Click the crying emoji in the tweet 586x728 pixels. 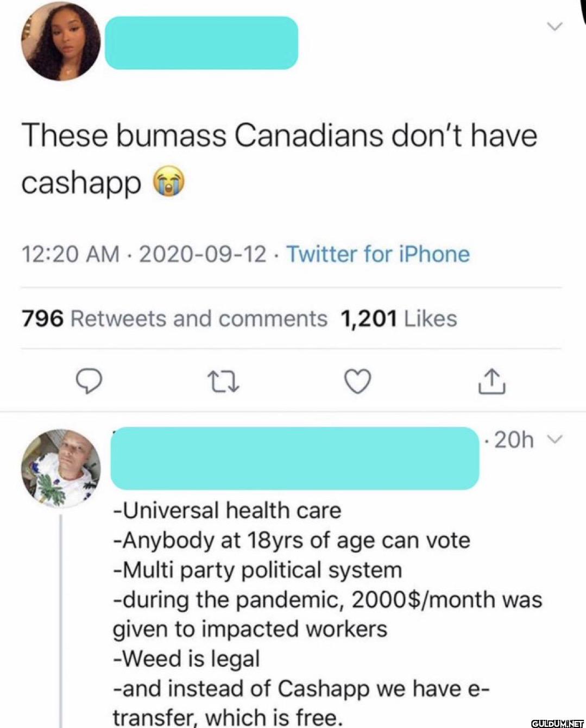[x=170, y=183]
